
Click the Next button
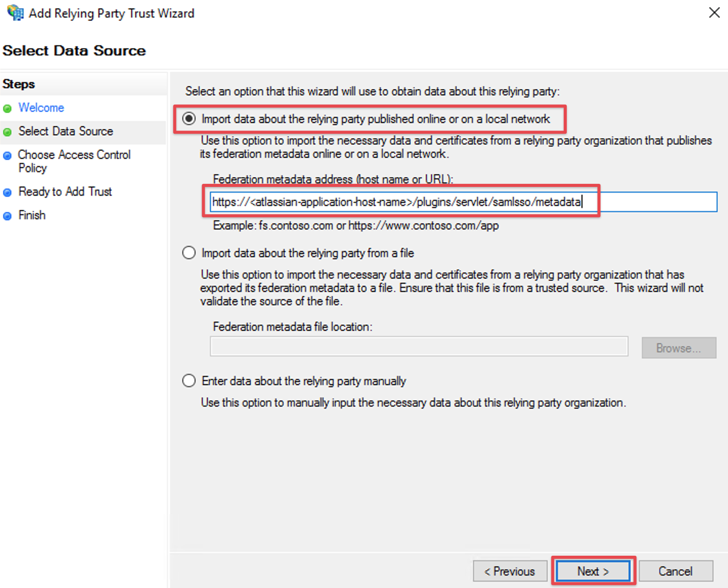coord(593,571)
